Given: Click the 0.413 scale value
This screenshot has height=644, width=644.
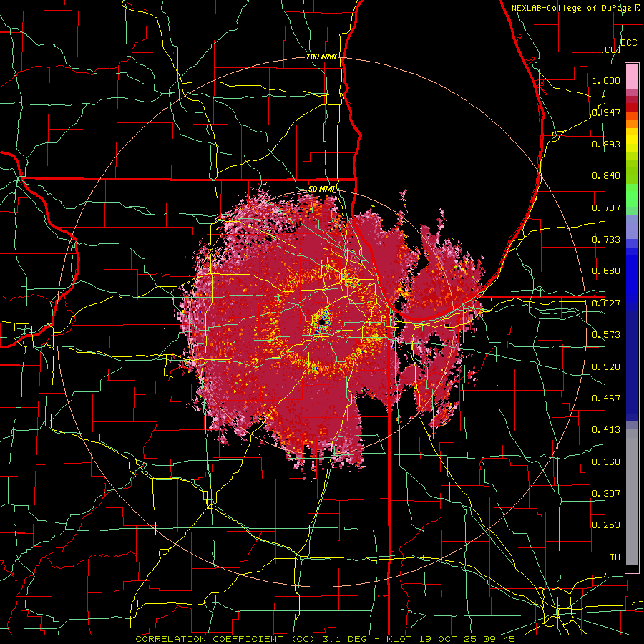Looking at the screenshot, I should click(606, 430).
